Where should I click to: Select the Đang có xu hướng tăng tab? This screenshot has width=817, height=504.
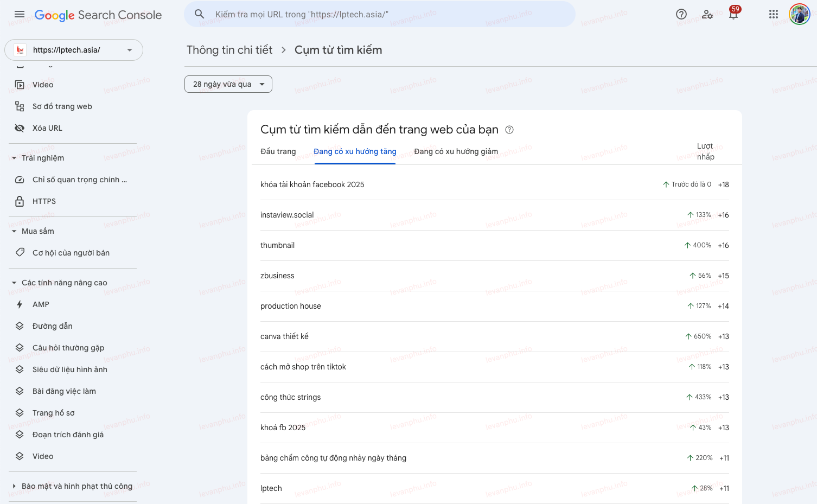355,151
